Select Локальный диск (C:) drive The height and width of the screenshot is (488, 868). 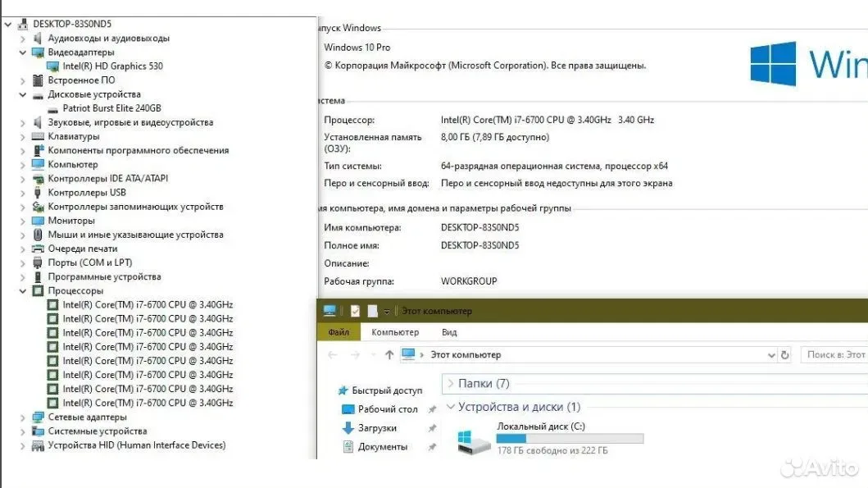click(540, 426)
